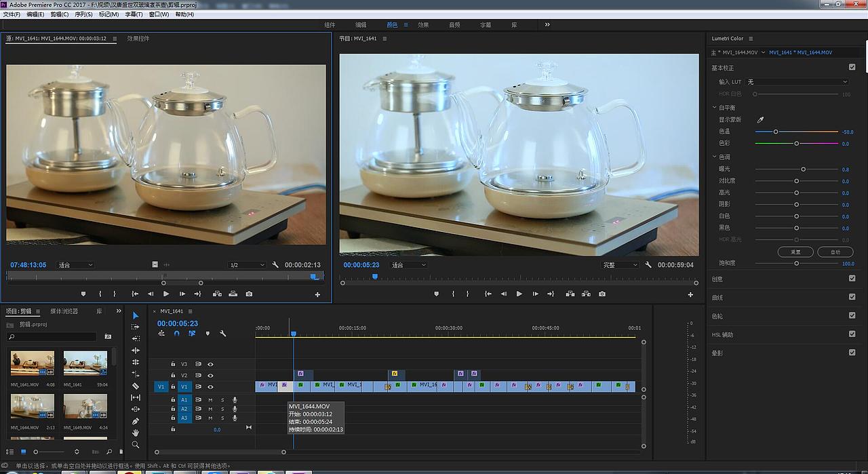
Task: Select the Selection arrow tool in the toolbox
Action: pyautogui.click(x=136, y=315)
